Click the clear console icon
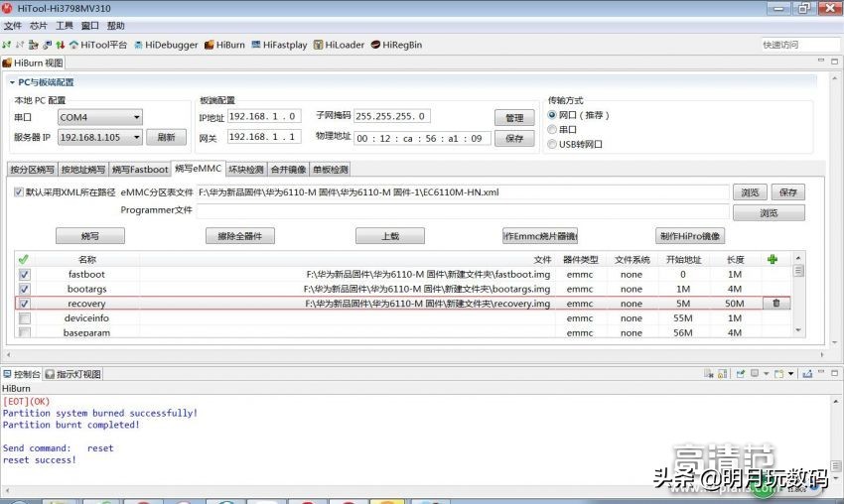Viewport: 844px width, 504px height. point(708,374)
